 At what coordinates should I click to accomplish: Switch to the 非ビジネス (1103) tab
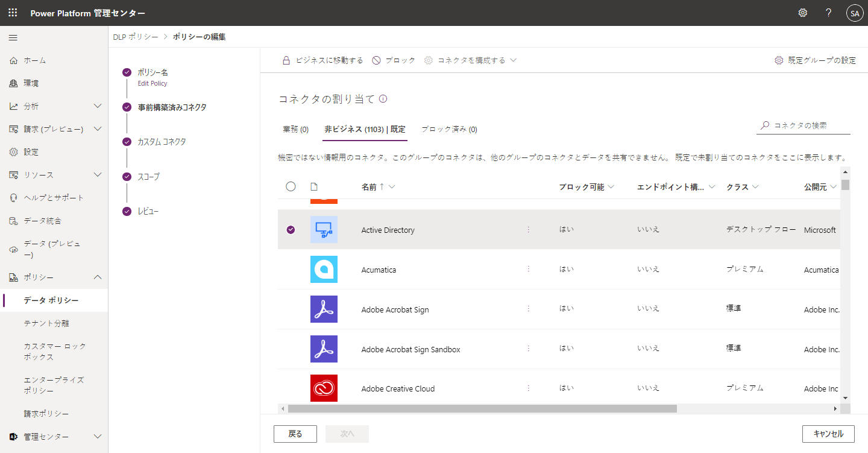(x=365, y=129)
